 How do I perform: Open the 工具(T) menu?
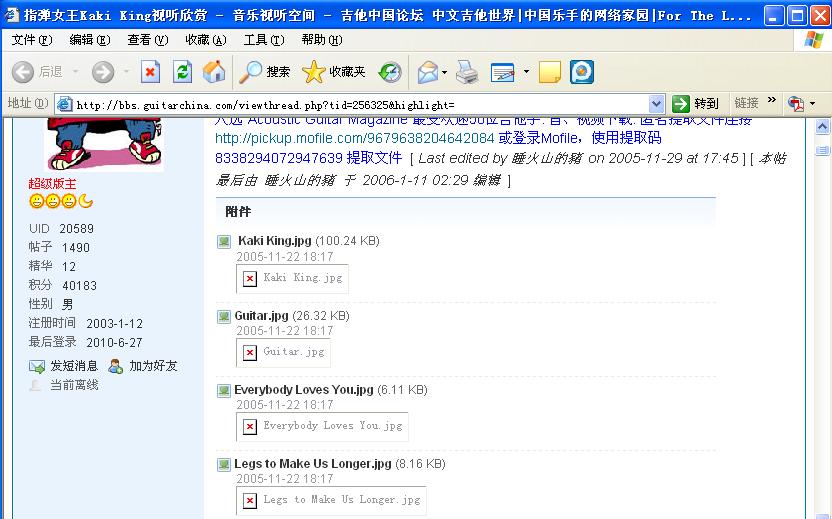click(263, 40)
